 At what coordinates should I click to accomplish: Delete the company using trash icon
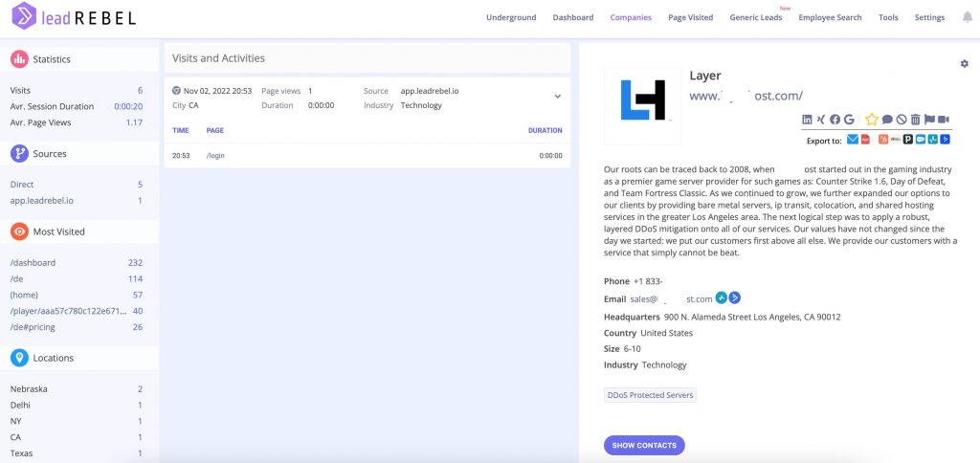(x=916, y=120)
